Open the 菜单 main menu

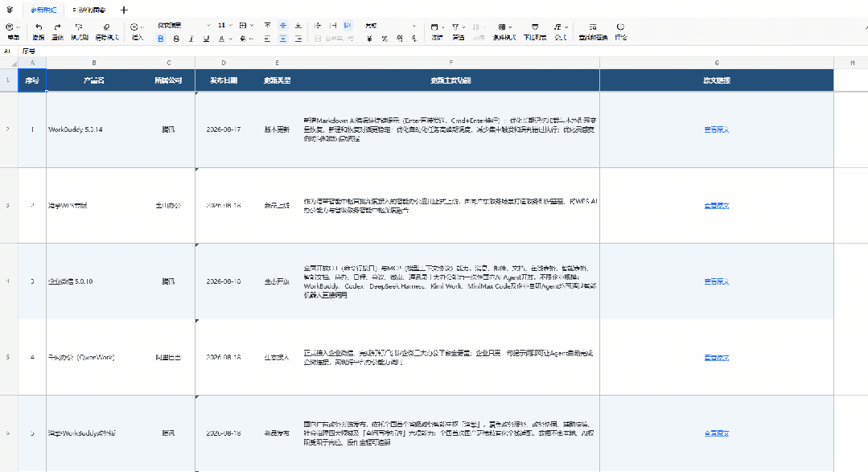[13, 31]
